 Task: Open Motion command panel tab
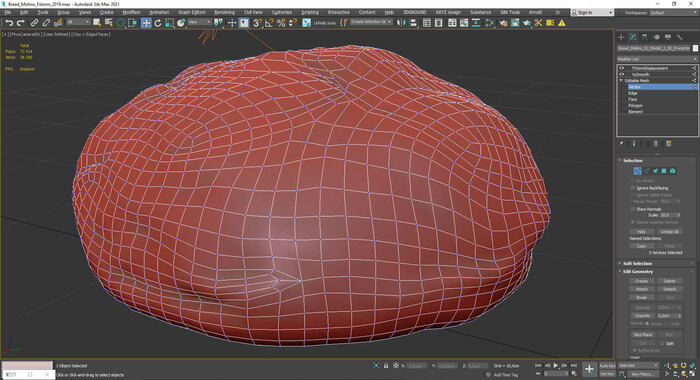pos(656,37)
